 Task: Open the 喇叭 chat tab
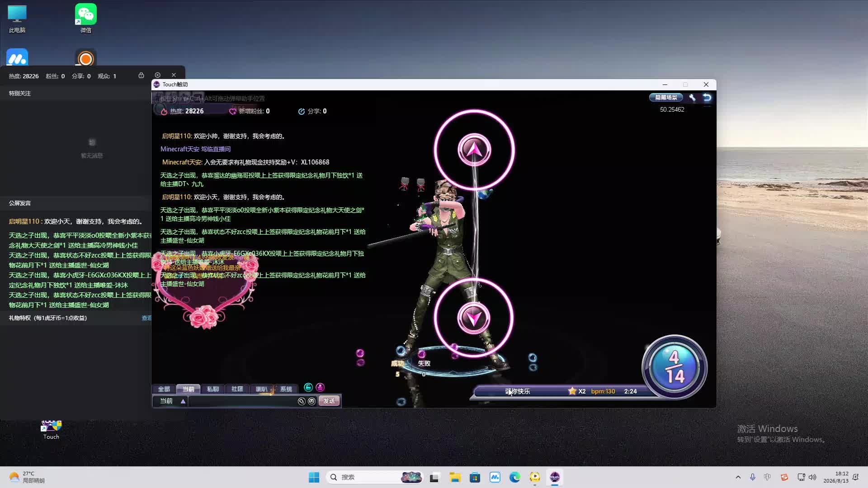click(x=262, y=389)
